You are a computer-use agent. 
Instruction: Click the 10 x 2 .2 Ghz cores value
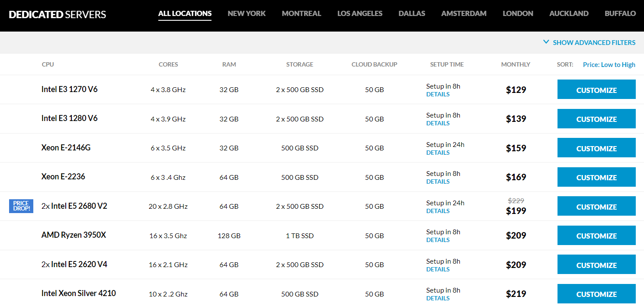point(168,294)
